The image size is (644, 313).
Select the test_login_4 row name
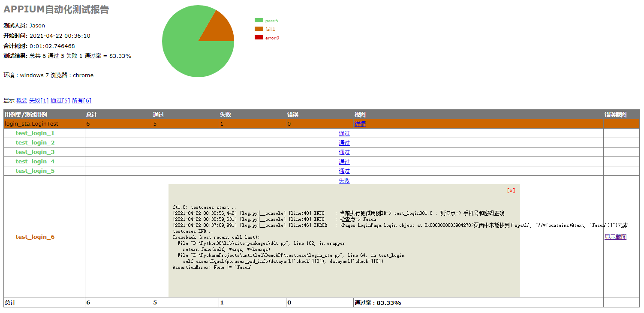[35, 162]
